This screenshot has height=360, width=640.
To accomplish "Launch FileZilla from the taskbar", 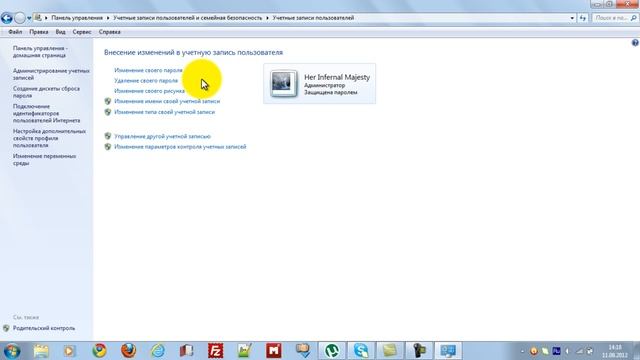I will coord(216,351).
